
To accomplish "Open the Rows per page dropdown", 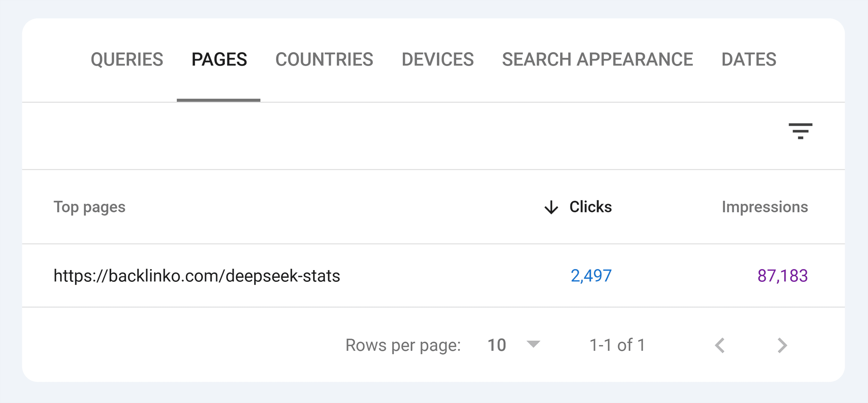I will click(x=533, y=344).
